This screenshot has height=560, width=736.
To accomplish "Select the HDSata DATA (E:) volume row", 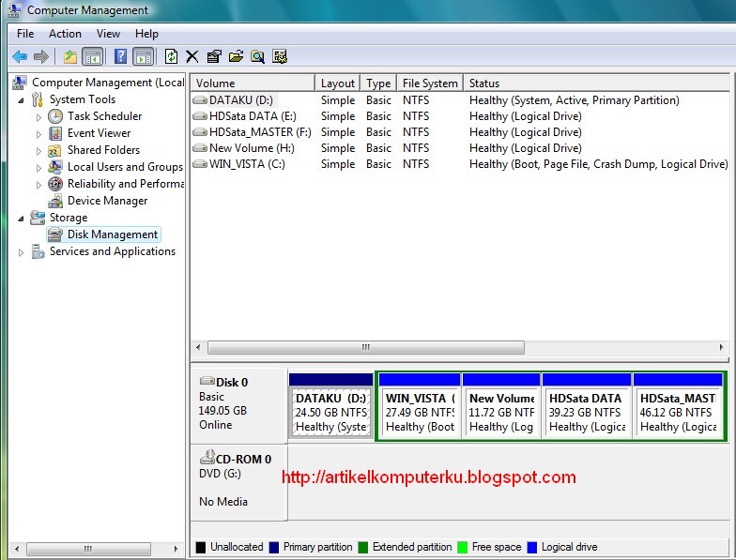I will 460,116.
